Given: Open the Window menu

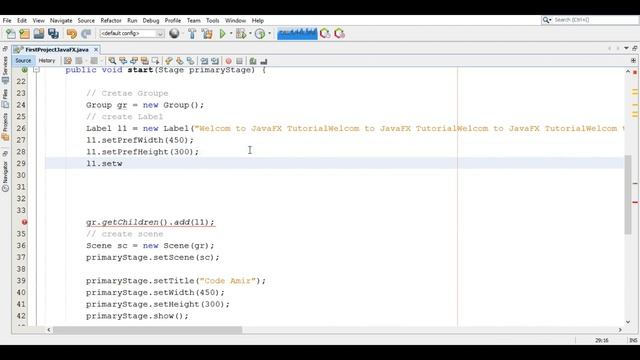Looking at the screenshot, I should coord(236,20).
